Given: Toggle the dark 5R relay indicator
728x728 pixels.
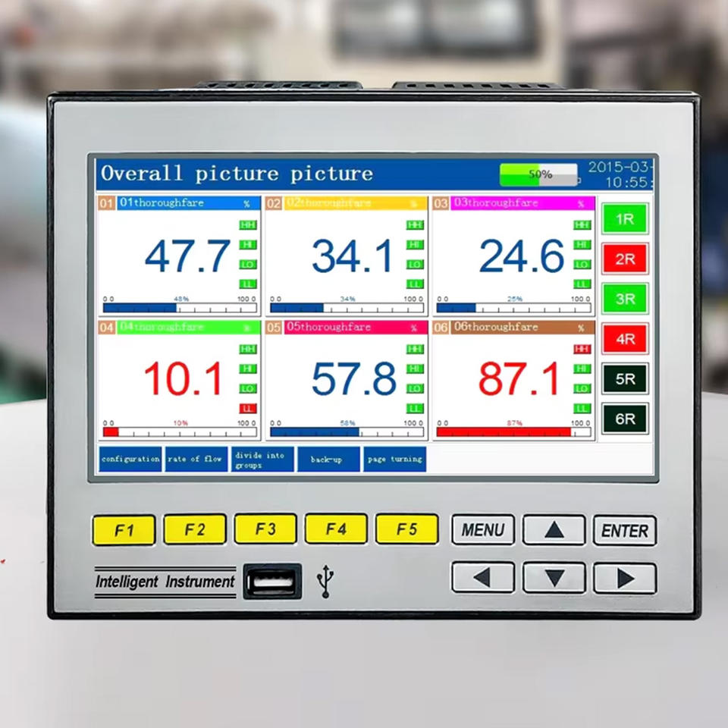Looking at the screenshot, I should click(x=625, y=378).
